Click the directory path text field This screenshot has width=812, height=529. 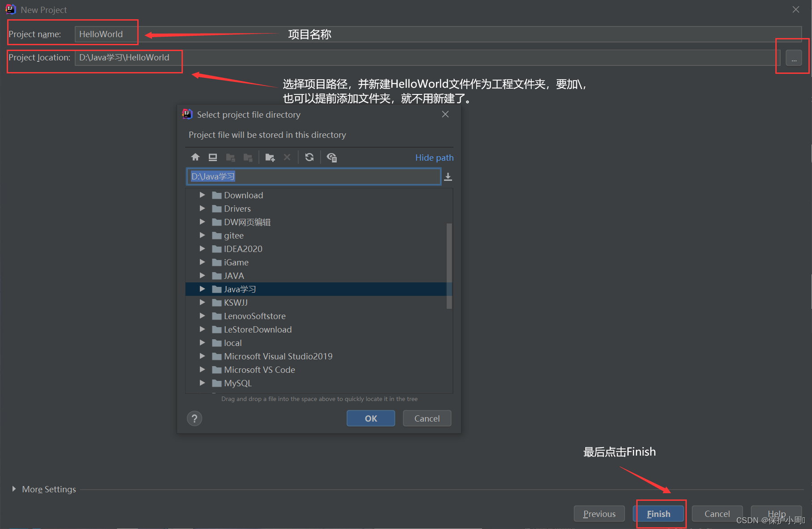point(313,176)
